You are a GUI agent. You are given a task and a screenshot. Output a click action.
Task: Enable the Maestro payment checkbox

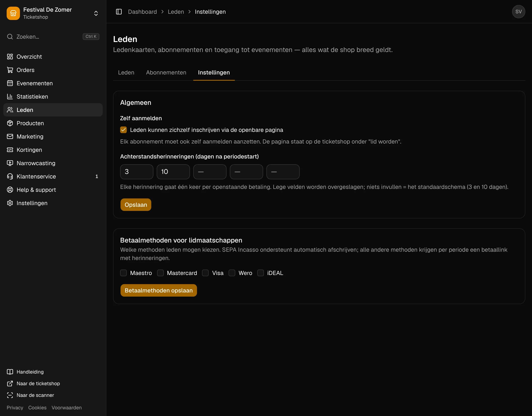tap(123, 273)
